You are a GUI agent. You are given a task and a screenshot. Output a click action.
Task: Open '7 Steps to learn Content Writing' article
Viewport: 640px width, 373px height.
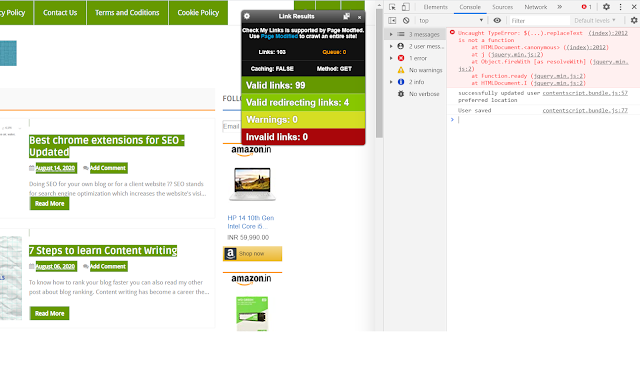tap(103, 251)
